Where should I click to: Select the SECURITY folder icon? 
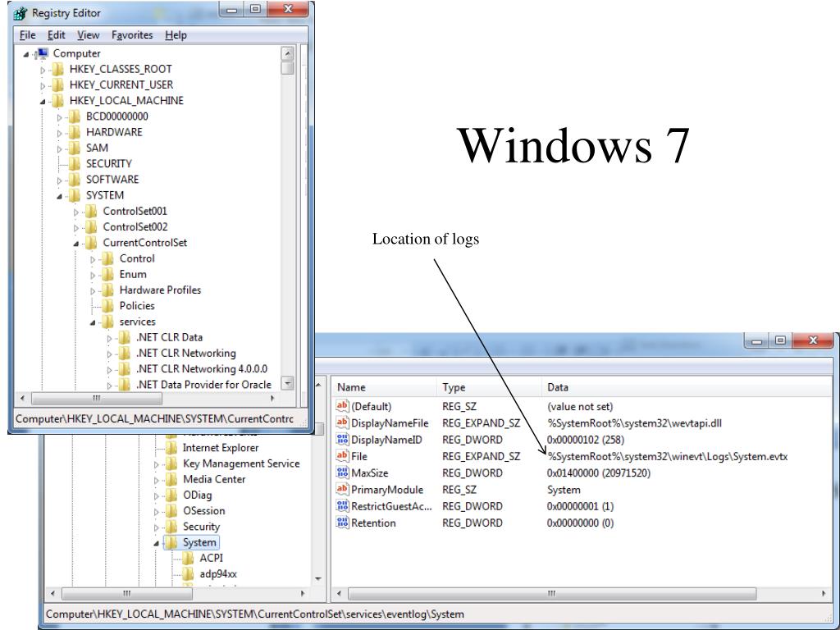(x=75, y=163)
